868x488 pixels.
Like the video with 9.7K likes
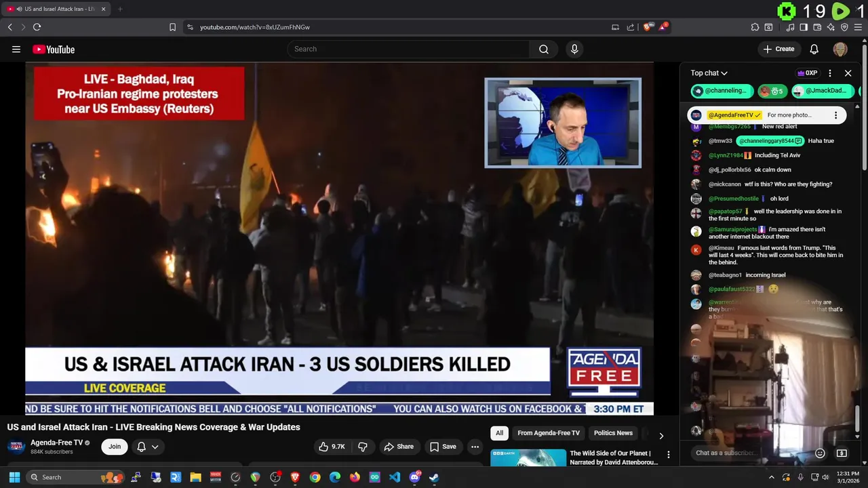click(332, 447)
